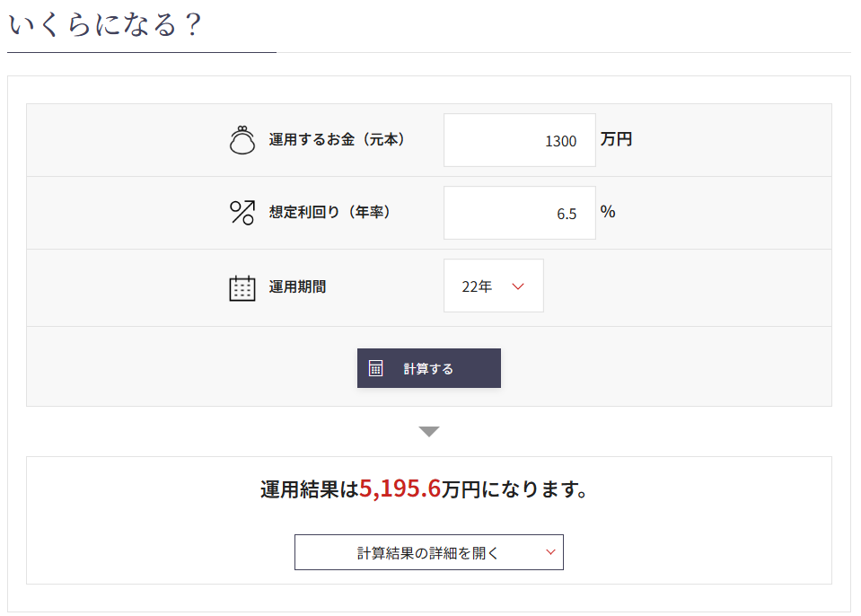Viewport: 861px width, 616px height.
Task: Click the いくらになる？ heading
Action: [105, 24]
